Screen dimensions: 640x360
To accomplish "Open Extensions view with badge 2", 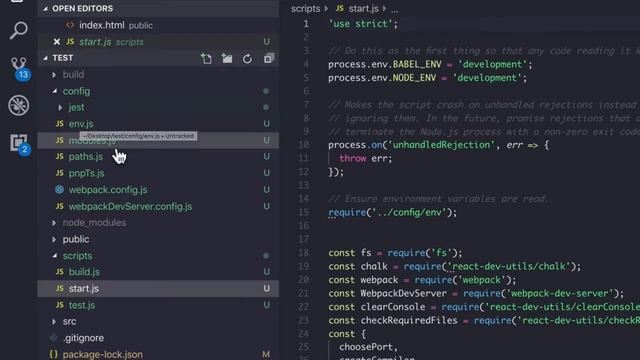I will coord(19,144).
